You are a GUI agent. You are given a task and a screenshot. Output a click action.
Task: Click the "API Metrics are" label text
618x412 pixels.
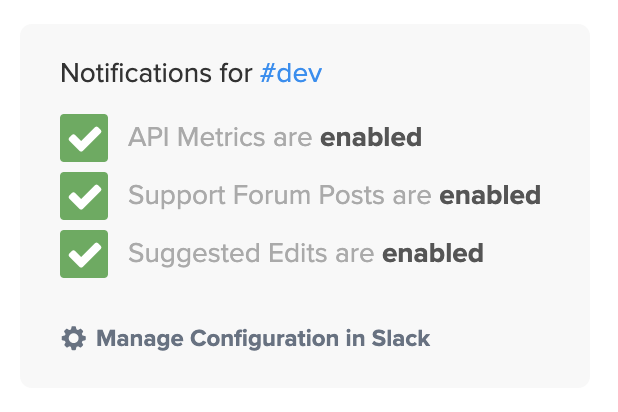(x=220, y=138)
